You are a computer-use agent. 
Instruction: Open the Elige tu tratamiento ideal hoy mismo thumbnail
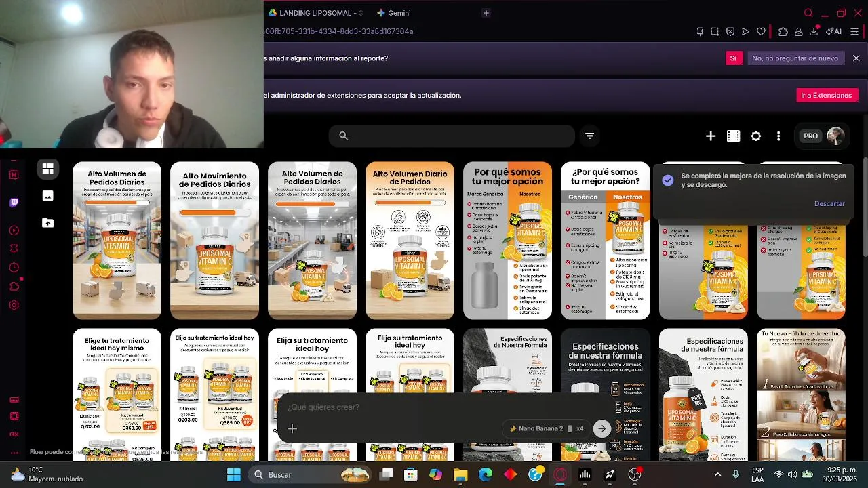[x=117, y=394]
